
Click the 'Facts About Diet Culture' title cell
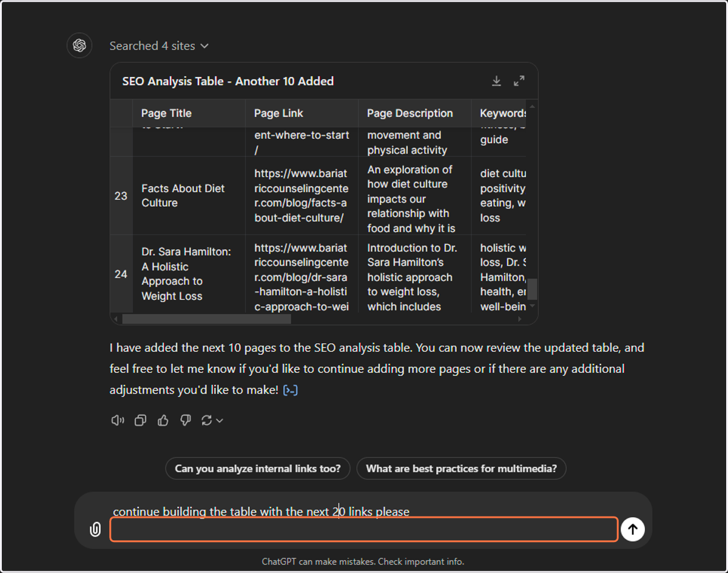(x=189, y=196)
